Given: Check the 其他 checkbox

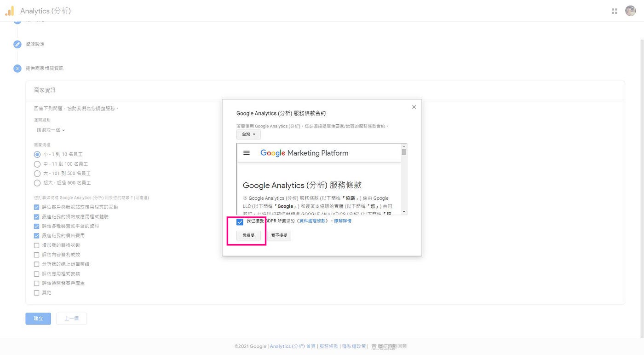Looking at the screenshot, I should click(37, 293).
